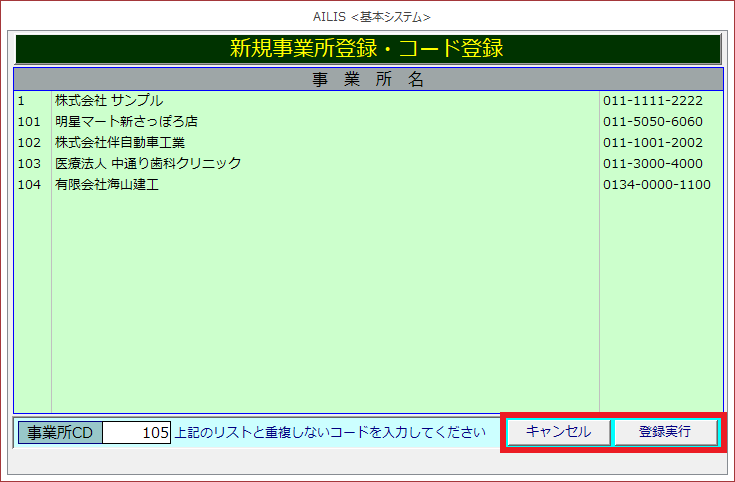735x482 pixels.
Task: Choose the 株式会社伴自動車工業 entry
Action: click(x=120, y=143)
